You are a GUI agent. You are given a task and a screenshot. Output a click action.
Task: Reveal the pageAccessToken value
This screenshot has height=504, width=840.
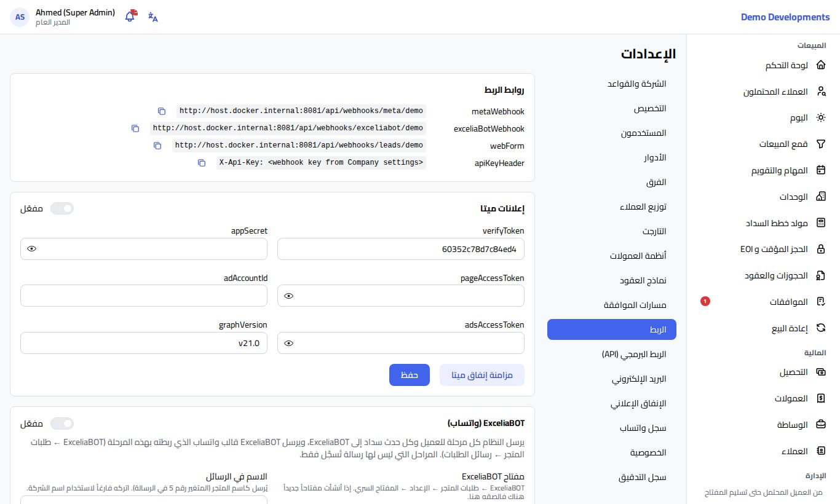[x=289, y=296]
